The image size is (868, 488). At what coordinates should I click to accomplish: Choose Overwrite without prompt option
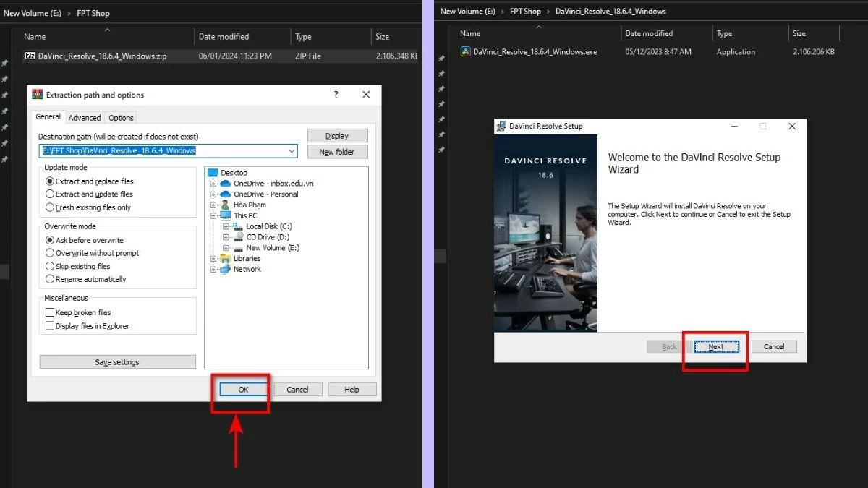[x=50, y=253]
